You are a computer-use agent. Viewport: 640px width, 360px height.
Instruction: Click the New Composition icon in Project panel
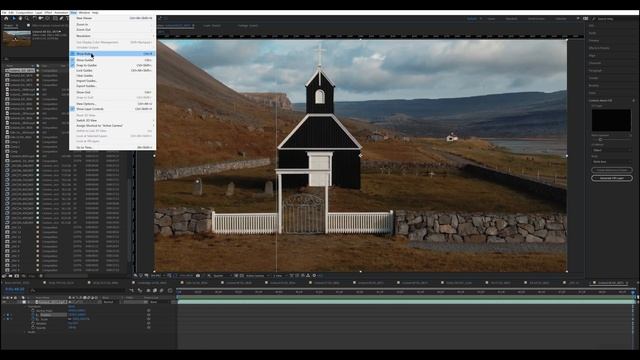pos(17,276)
